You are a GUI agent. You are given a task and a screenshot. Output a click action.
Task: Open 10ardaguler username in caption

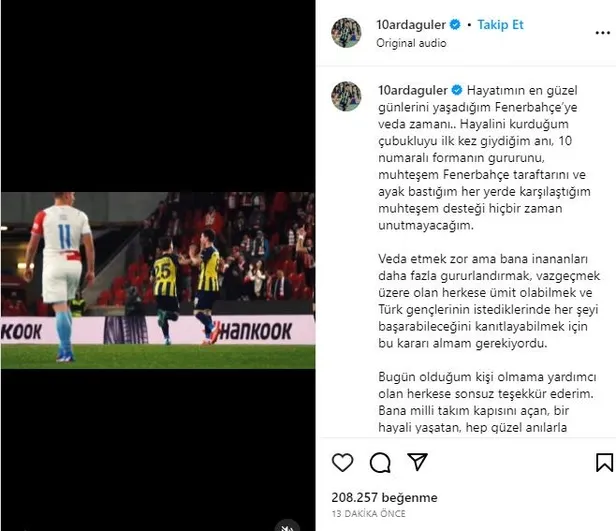[x=412, y=90]
